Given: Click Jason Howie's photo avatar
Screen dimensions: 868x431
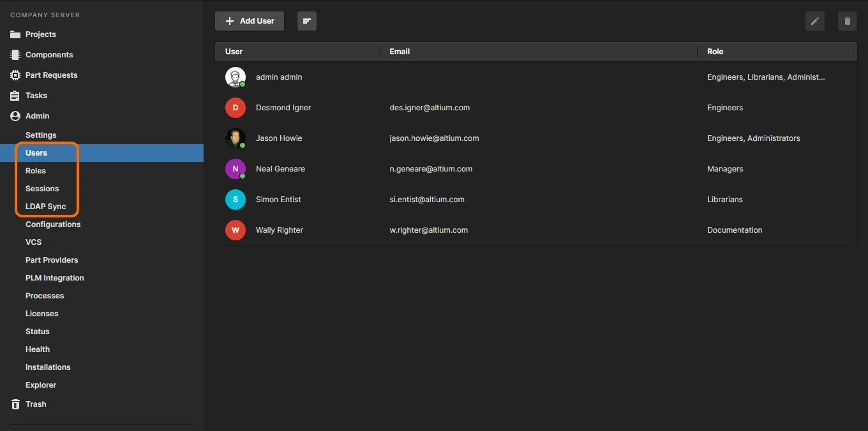Looking at the screenshot, I should (236, 138).
